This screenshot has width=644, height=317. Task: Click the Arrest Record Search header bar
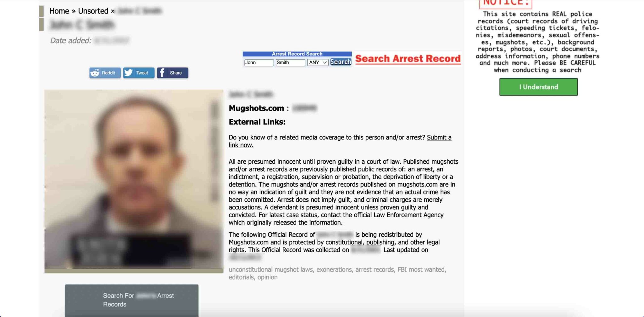[297, 54]
